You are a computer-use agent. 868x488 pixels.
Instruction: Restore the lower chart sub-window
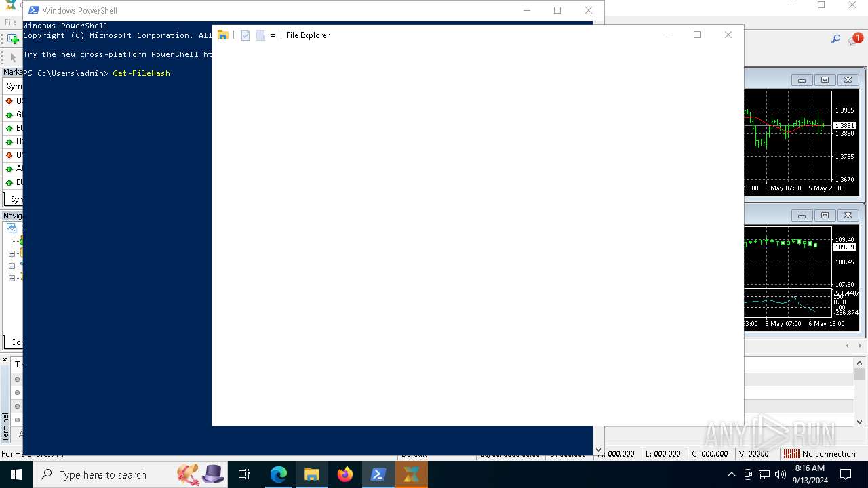tap(825, 216)
